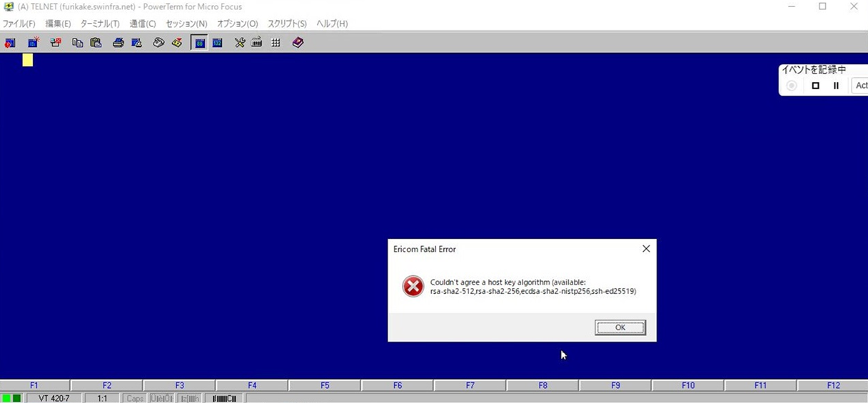The image size is (868, 403).
Task: Open the ファイル(F) menu
Action: 19,24
